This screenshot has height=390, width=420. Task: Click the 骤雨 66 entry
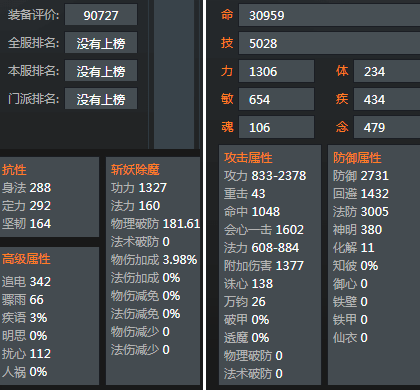[x=23, y=300]
